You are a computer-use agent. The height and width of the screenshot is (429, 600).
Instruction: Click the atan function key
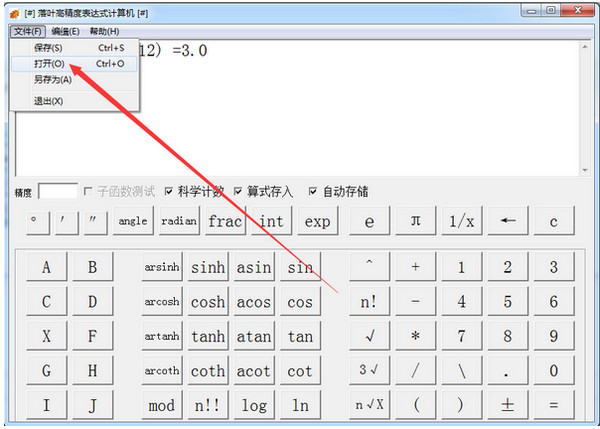(x=254, y=336)
